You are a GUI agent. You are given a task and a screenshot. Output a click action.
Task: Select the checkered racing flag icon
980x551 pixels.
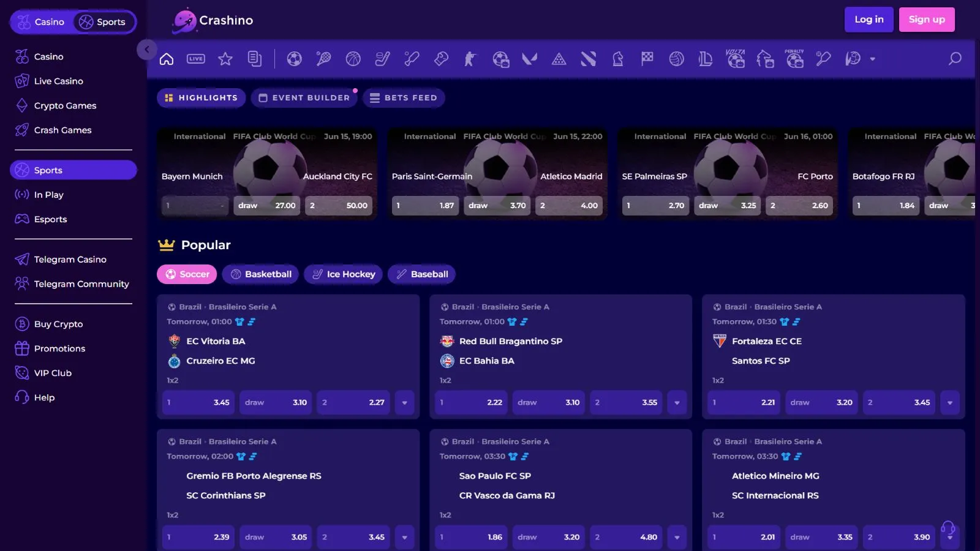tap(647, 59)
